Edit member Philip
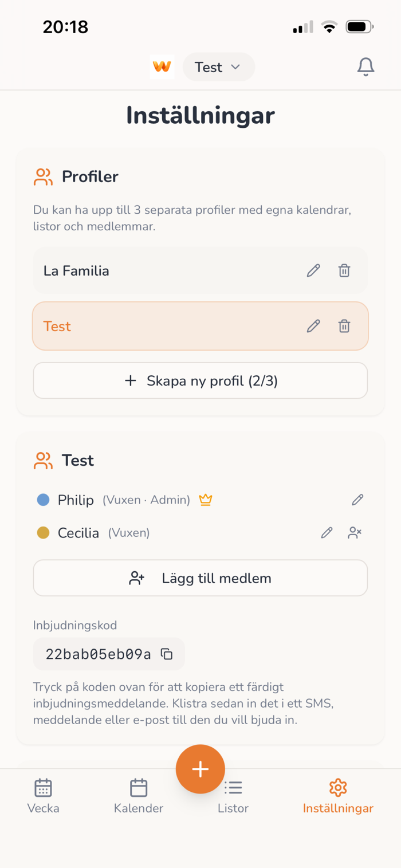This screenshot has width=401, height=868. pyautogui.click(x=357, y=500)
